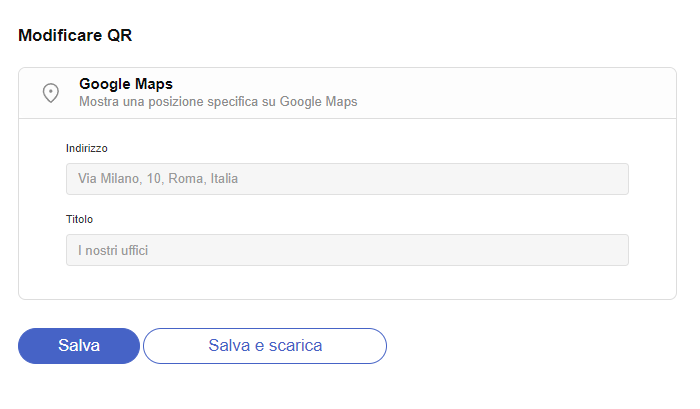Click the Indirizzo field label

(x=87, y=148)
